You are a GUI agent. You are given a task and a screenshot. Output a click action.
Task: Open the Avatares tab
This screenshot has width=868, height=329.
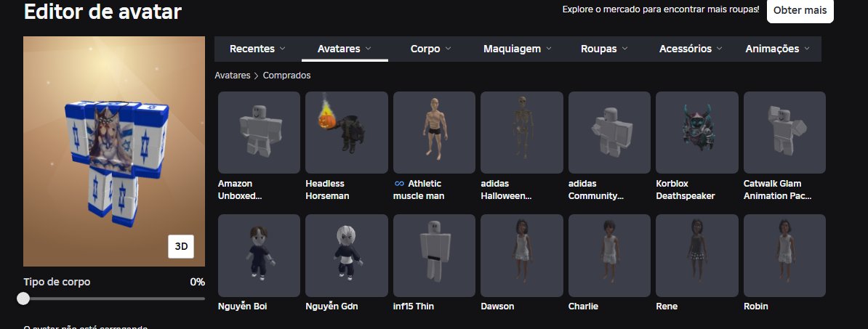click(345, 49)
